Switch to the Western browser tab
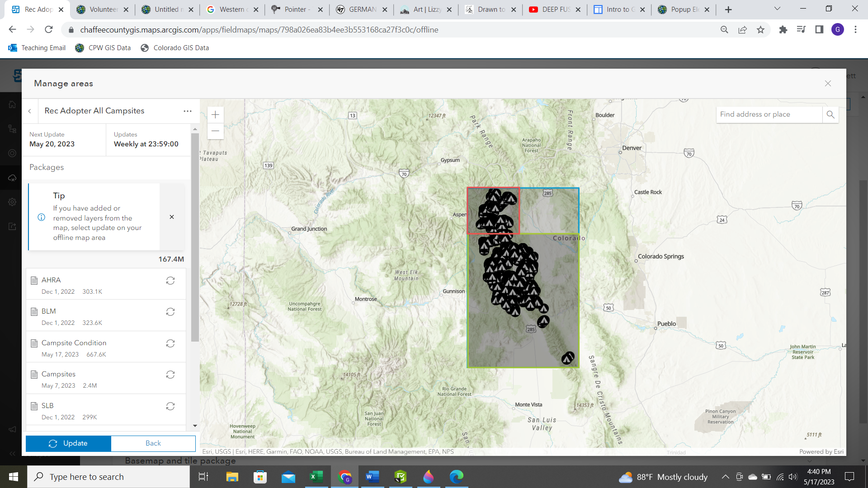This screenshot has height=488, width=868. (x=231, y=9)
